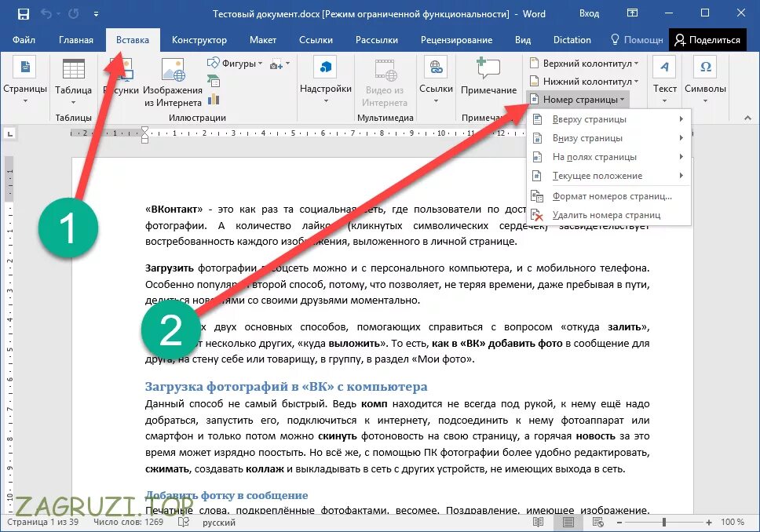This screenshot has height=532, width=760.
Task: Open the Dictation tab
Action: [572, 40]
